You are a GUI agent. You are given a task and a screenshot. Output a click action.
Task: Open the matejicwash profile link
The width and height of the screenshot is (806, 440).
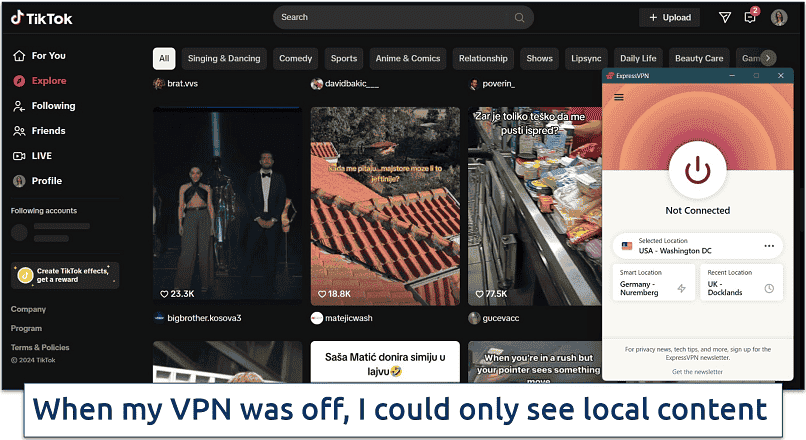[x=342, y=318]
